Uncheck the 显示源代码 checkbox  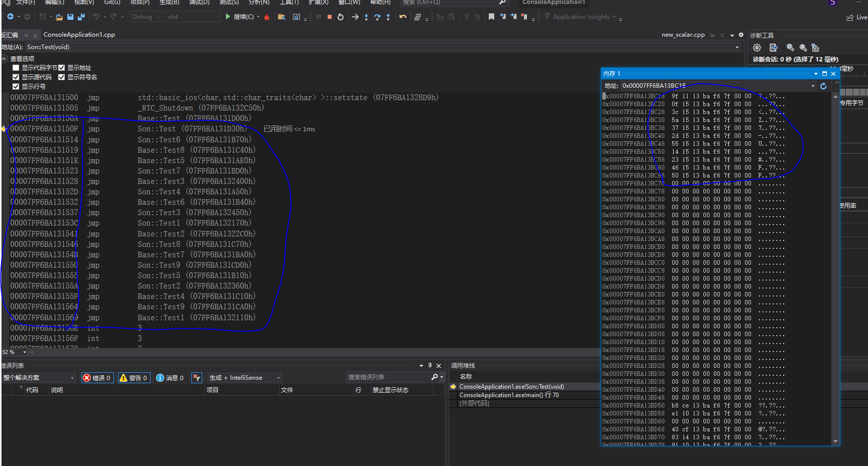(16, 77)
